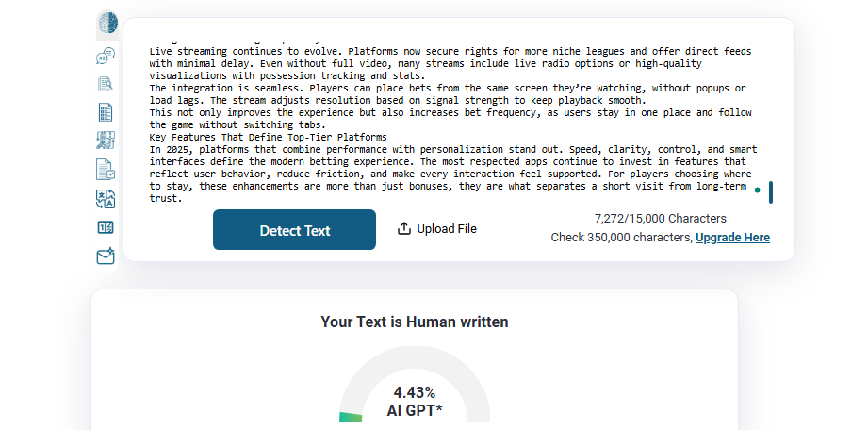The width and height of the screenshot is (868, 430).
Task: Select the checklist document icon in sidebar
Action: (x=106, y=112)
